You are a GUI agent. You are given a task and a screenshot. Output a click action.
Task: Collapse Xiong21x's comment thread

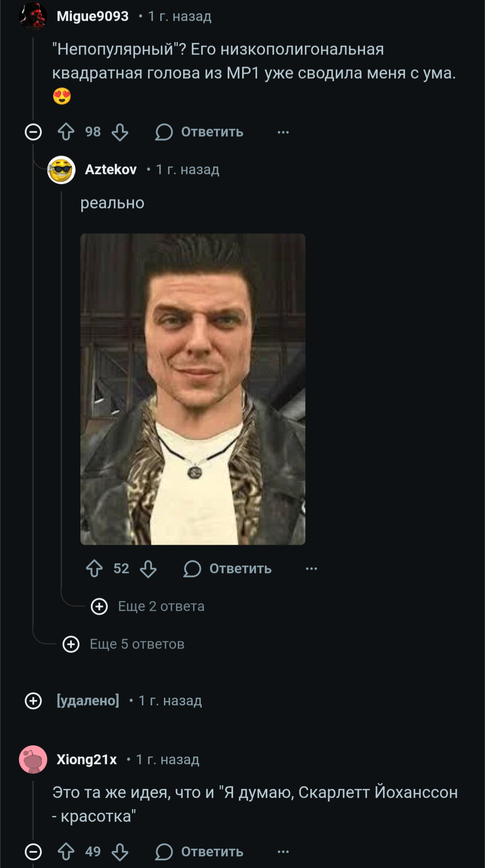(33, 851)
